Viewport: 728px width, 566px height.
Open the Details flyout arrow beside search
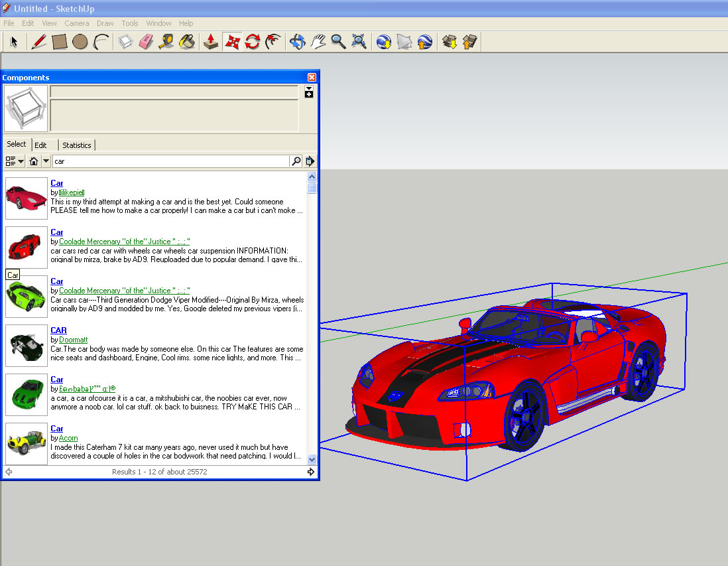(x=310, y=161)
